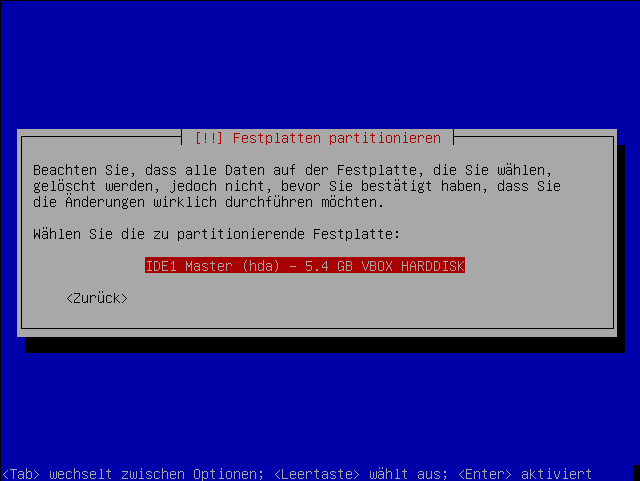Click the word "bestätigt" in warning text
This screenshot has width=640, height=481.
396,186
